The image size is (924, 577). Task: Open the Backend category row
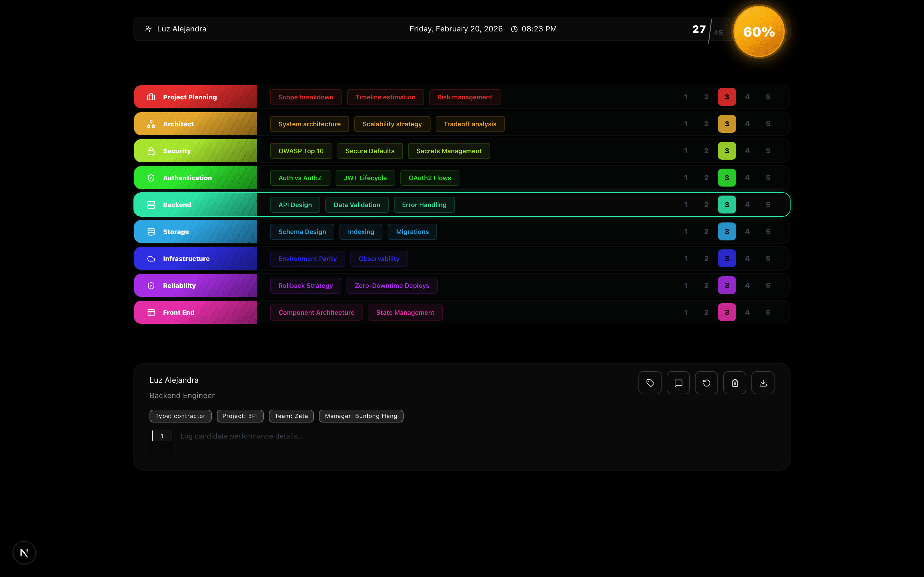(x=195, y=205)
